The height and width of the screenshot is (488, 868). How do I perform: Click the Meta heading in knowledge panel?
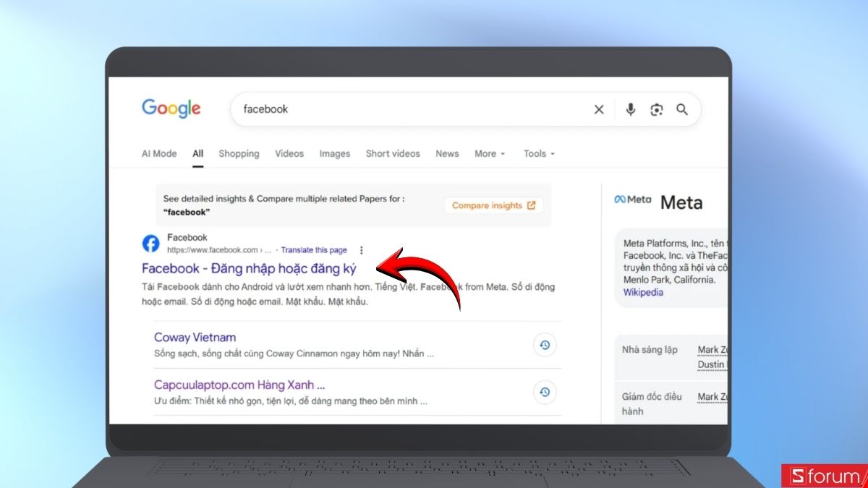[681, 202]
